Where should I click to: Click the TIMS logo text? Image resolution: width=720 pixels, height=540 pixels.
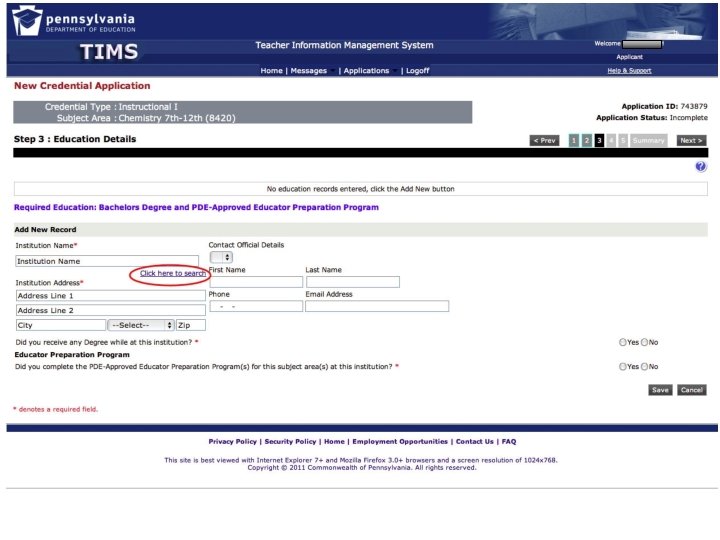(x=109, y=51)
